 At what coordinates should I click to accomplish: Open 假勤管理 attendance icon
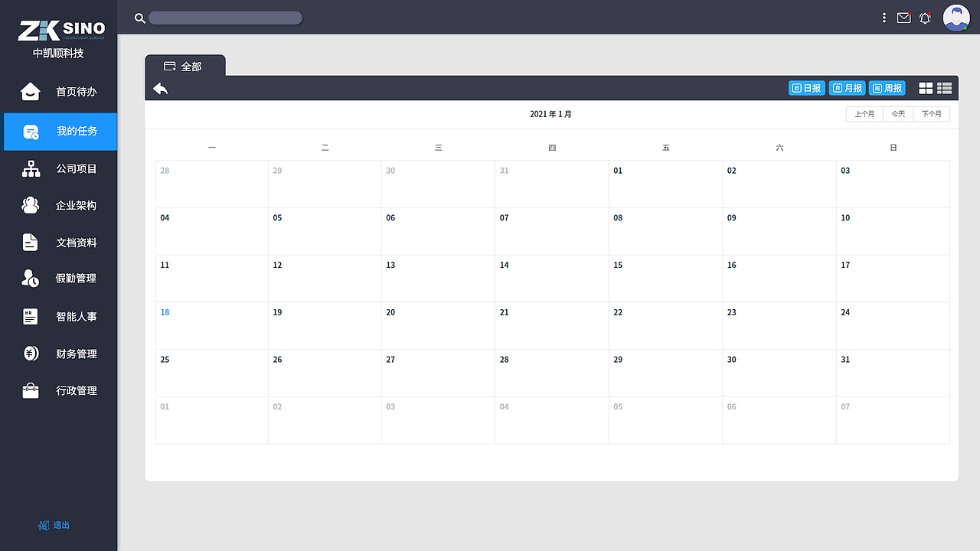(31, 279)
